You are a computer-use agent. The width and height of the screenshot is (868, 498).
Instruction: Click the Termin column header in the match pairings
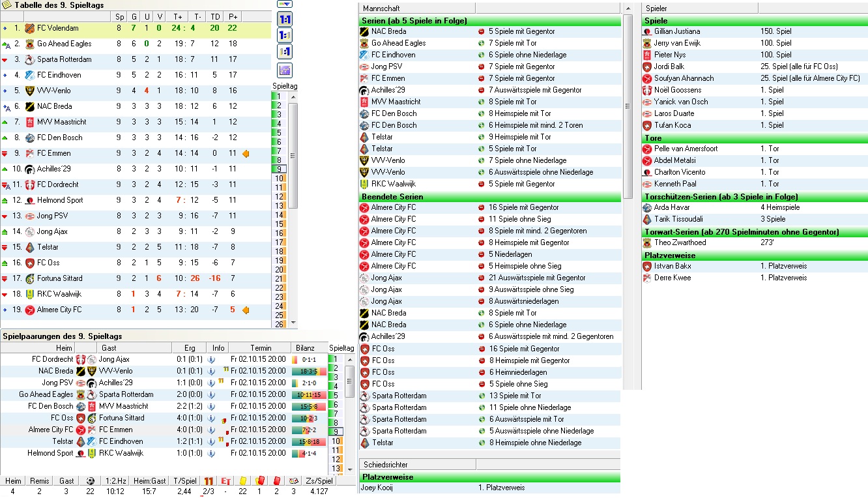[x=259, y=348]
